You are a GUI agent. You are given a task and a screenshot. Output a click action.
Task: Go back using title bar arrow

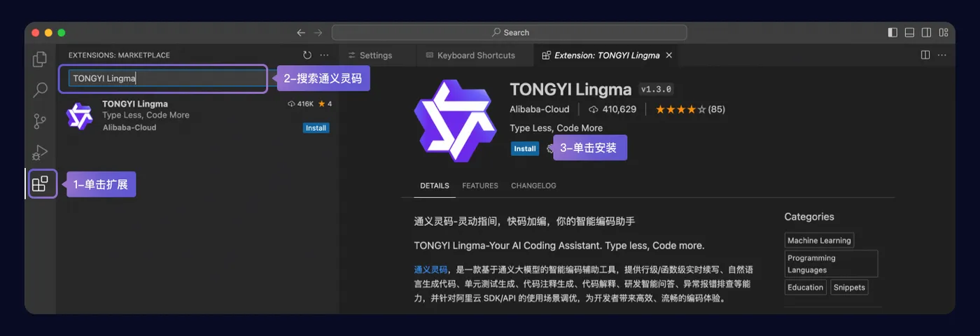(x=301, y=32)
